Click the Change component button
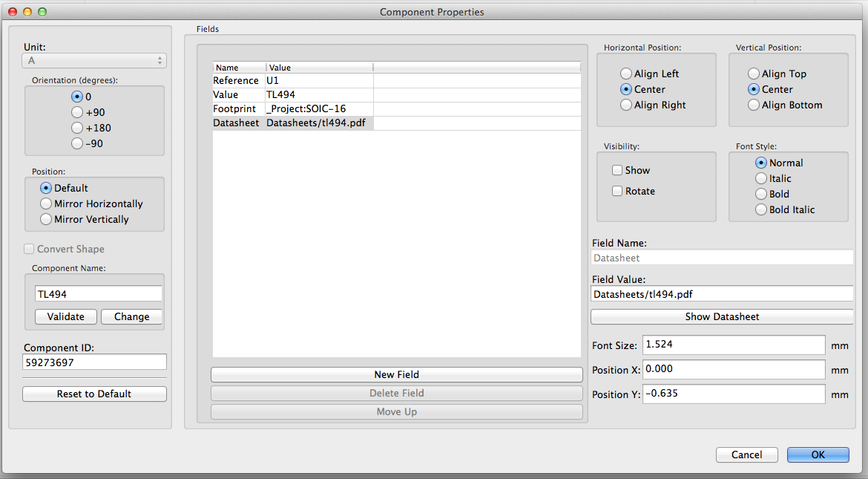This screenshot has height=479, width=868. (x=131, y=316)
